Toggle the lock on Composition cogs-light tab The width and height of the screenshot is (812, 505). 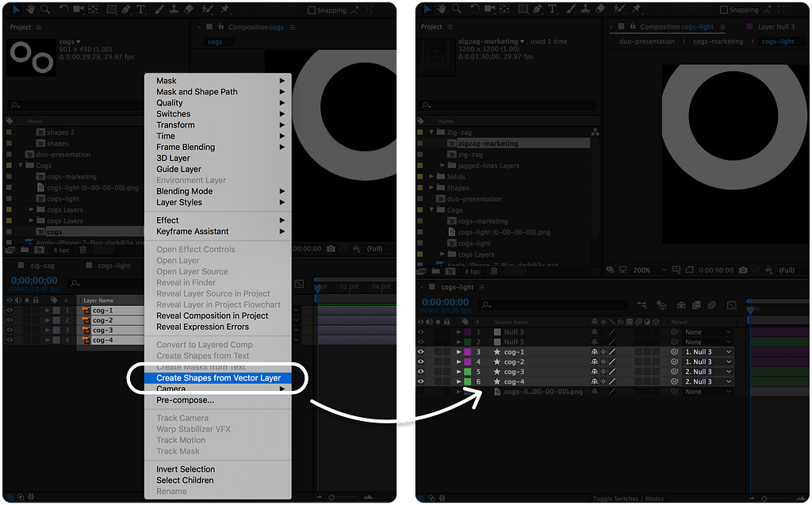(x=632, y=26)
